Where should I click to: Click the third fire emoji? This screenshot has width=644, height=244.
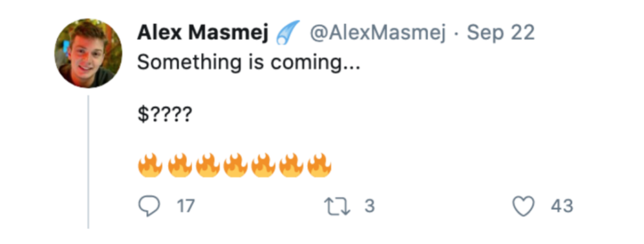pos(207,165)
